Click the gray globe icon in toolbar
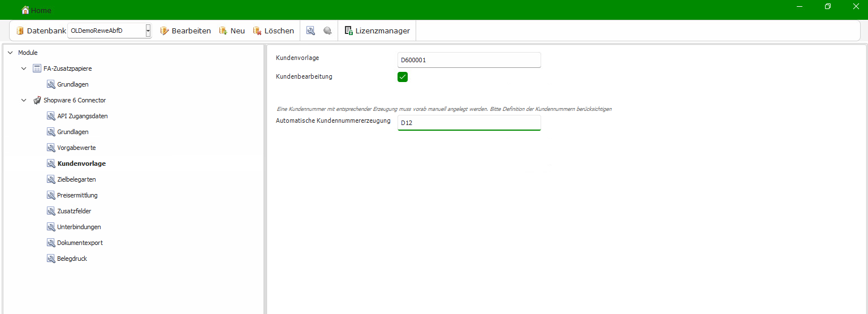The image size is (868, 314). point(327,31)
